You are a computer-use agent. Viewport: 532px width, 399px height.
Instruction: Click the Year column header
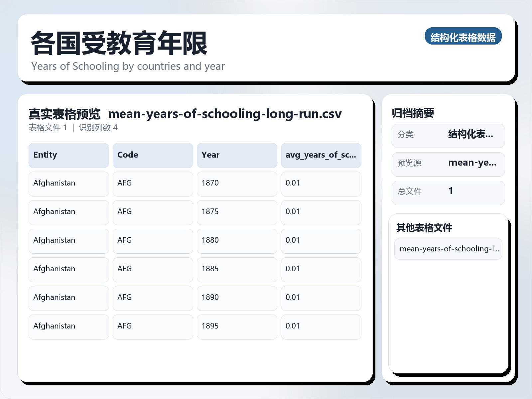[x=237, y=155]
